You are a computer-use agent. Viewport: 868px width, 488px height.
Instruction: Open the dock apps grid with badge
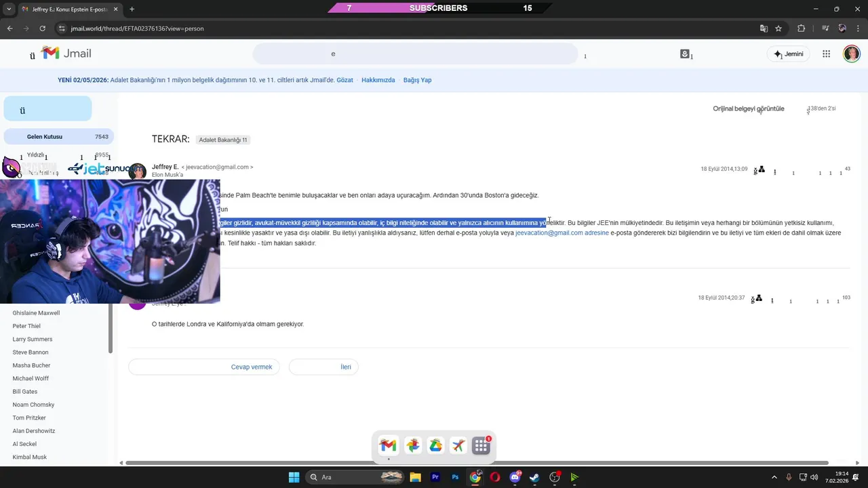click(x=481, y=445)
